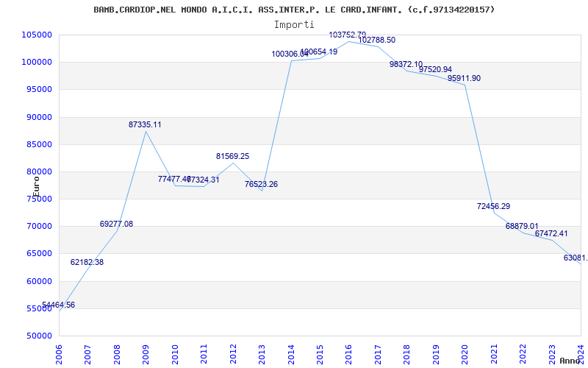
Task: Click the x-axis year 2008
Action: 117,354
